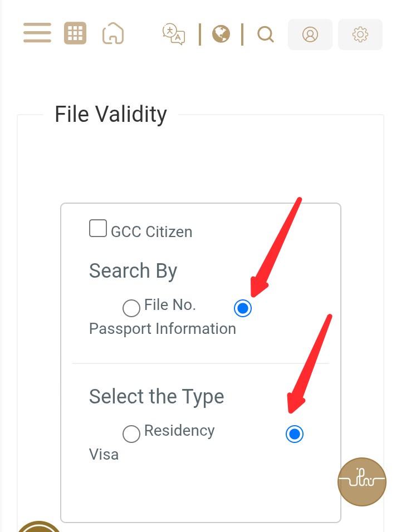
Task: Open the user profile button
Action: coord(310,35)
